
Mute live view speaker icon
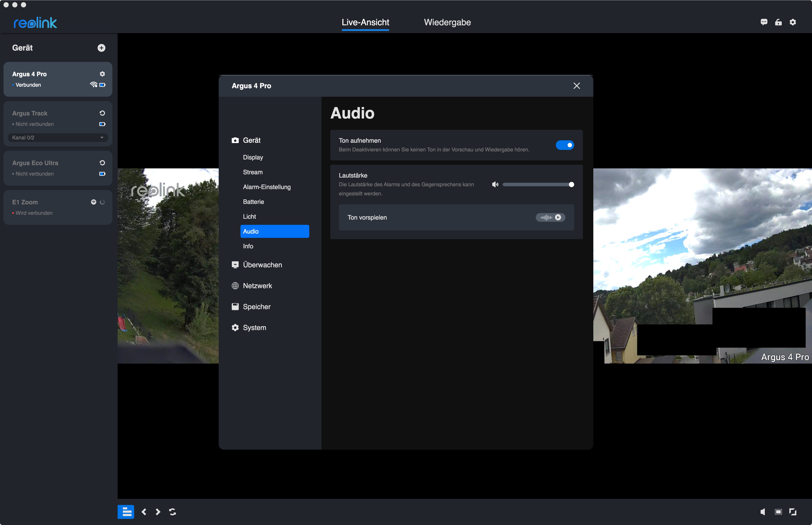763,512
